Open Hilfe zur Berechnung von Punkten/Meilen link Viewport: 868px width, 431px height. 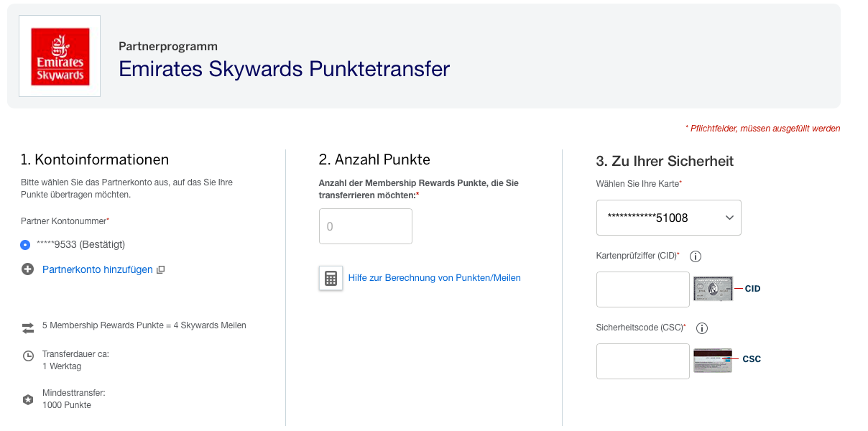click(x=434, y=278)
